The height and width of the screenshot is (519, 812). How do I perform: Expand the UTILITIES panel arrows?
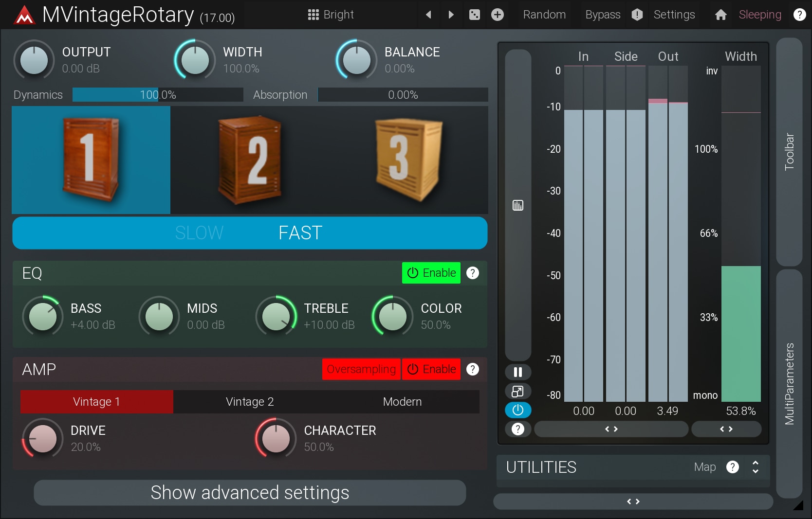click(755, 467)
